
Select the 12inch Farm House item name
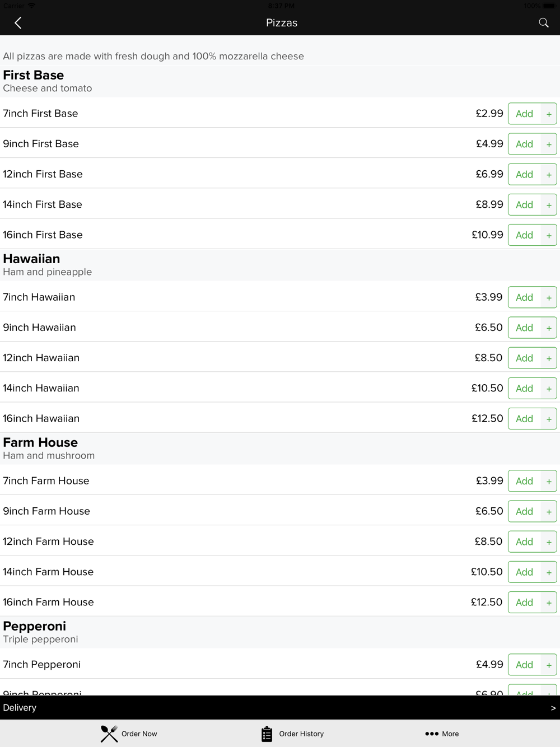48,541
